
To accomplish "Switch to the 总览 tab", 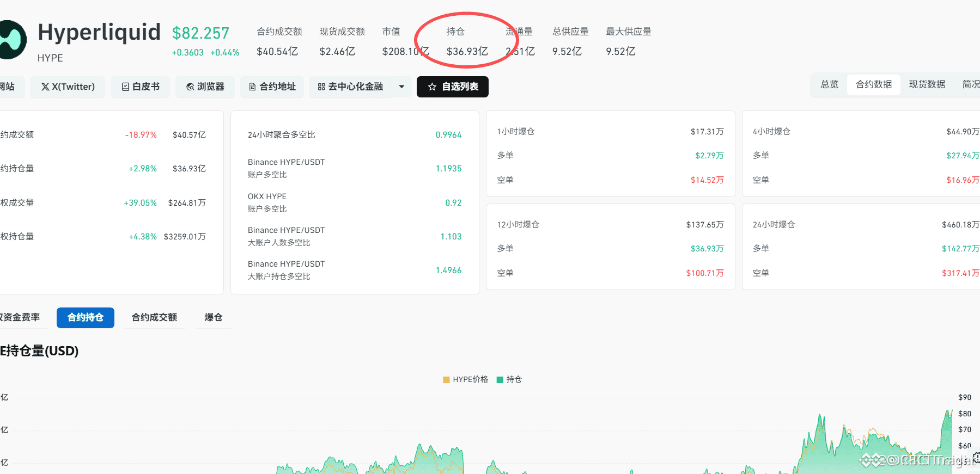I will pos(830,84).
